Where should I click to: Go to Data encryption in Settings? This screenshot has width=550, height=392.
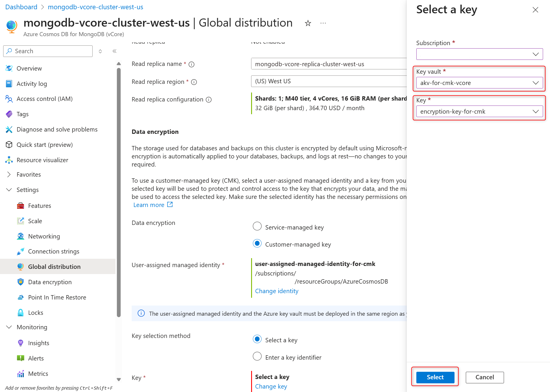pos(50,282)
